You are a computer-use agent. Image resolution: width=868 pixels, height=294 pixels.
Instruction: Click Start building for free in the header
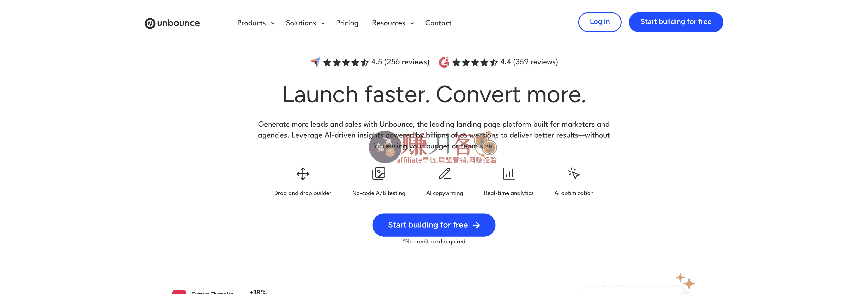676,22
